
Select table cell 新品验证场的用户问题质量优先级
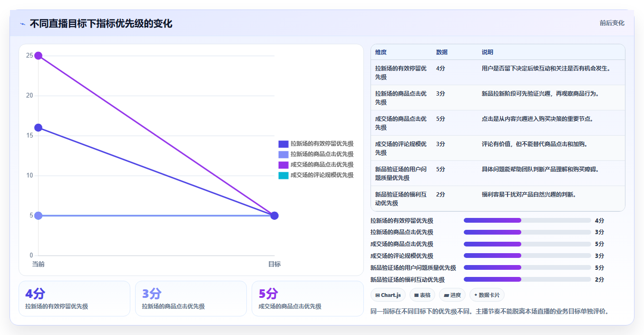(401, 174)
